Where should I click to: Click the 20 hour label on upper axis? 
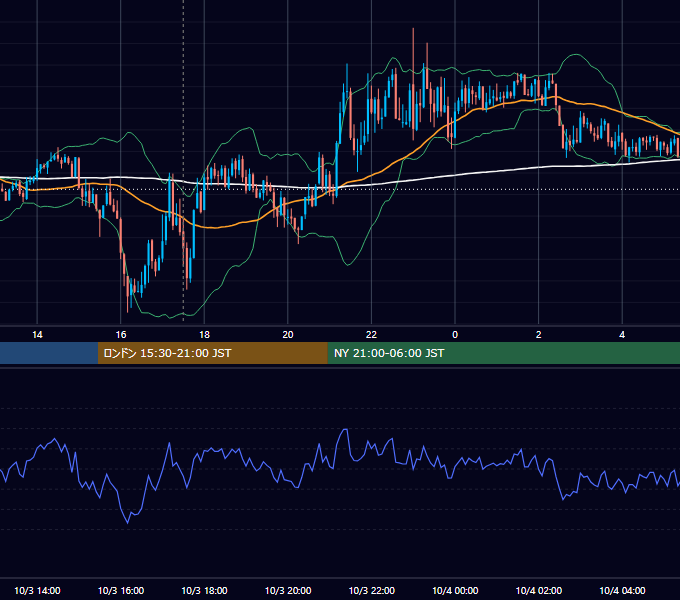pos(288,335)
